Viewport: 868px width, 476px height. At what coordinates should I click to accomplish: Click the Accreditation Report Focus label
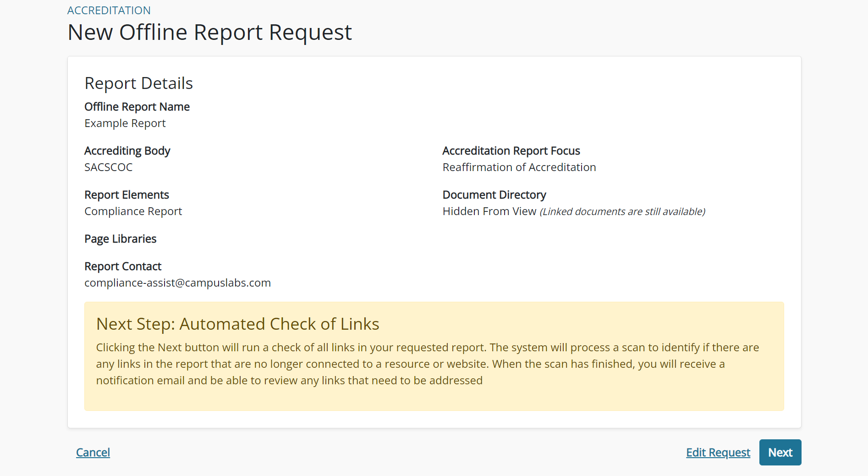click(511, 151)
